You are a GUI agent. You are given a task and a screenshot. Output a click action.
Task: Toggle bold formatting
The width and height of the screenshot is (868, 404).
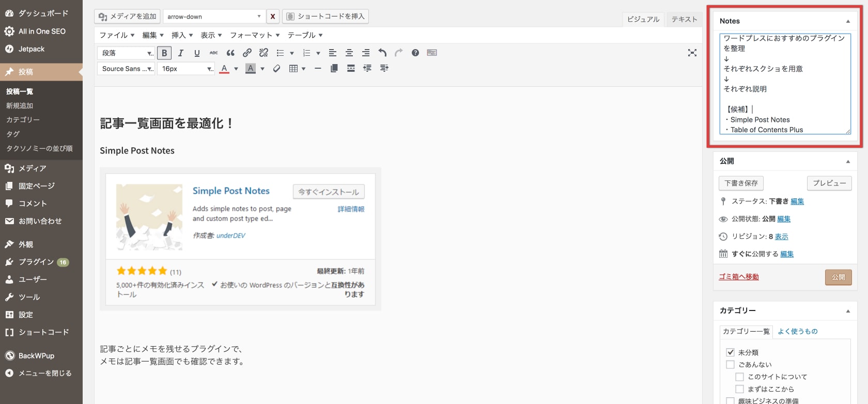click(x=164, y=53)
